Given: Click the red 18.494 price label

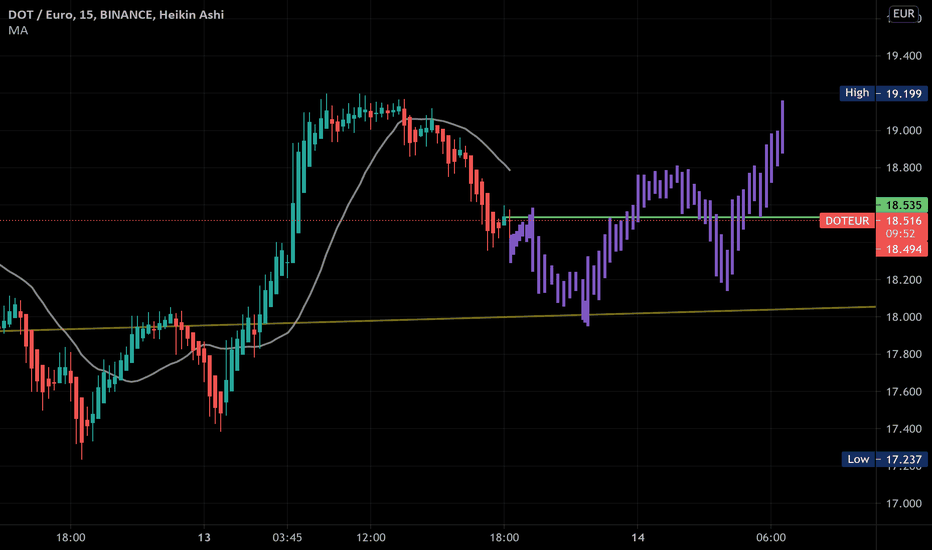Looking at the screenshot, I should tap(902, 249).
